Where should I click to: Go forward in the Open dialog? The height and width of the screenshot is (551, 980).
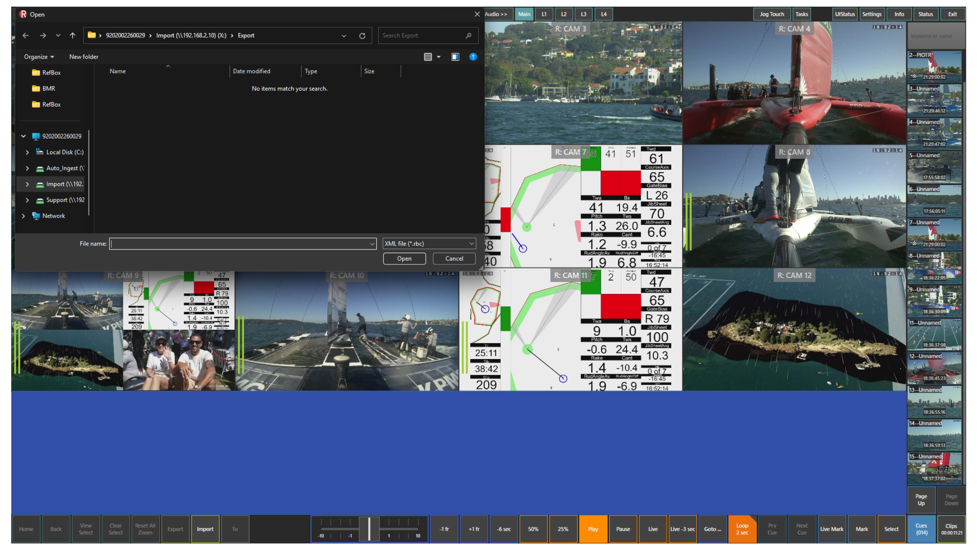click(x=43, y=35)
